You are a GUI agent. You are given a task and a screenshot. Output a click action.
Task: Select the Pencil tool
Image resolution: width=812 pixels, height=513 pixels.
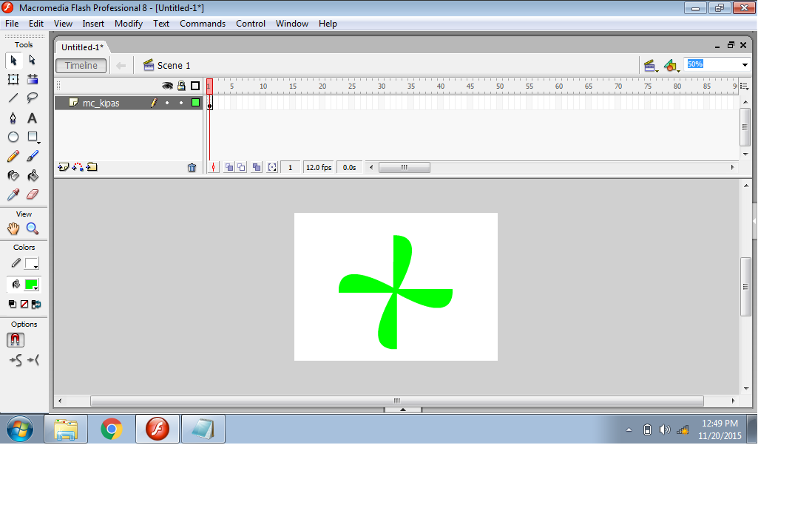pyautogui.click(x=13, y=156)
